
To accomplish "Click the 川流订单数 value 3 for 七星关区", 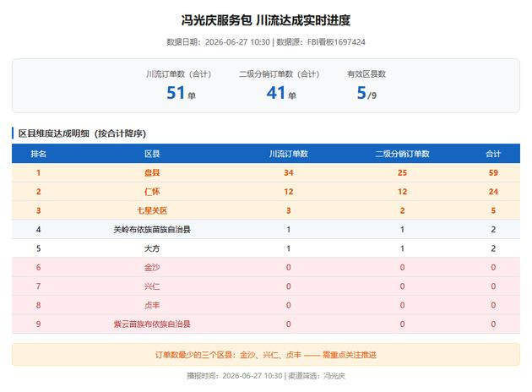I will 289,210.
